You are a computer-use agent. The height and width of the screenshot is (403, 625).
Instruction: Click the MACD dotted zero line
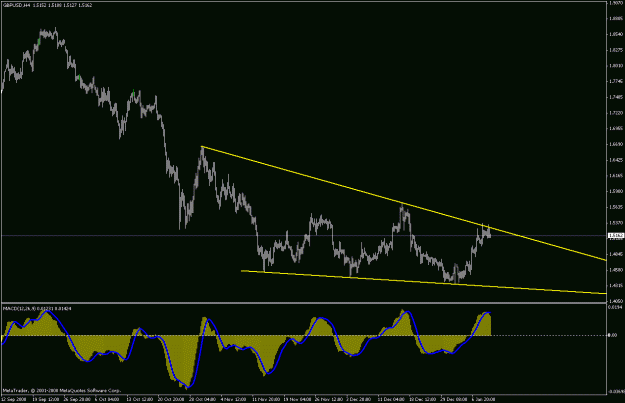[x=305, y=335]
